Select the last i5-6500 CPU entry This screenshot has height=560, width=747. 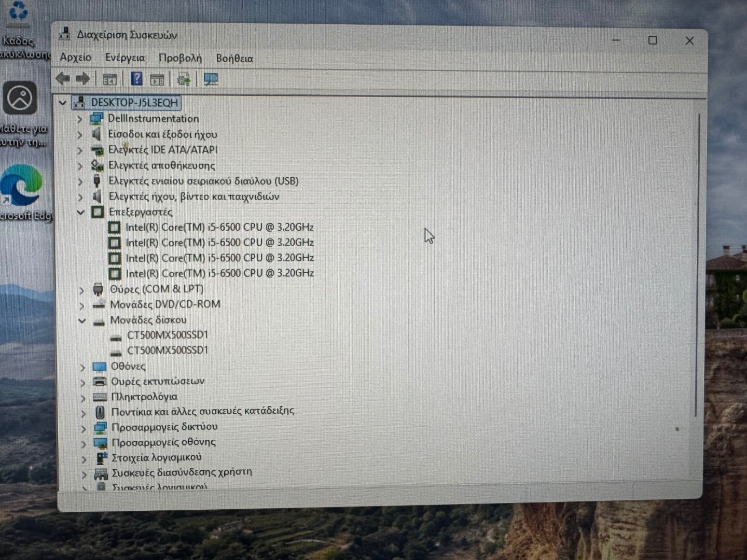pos(220,273)
